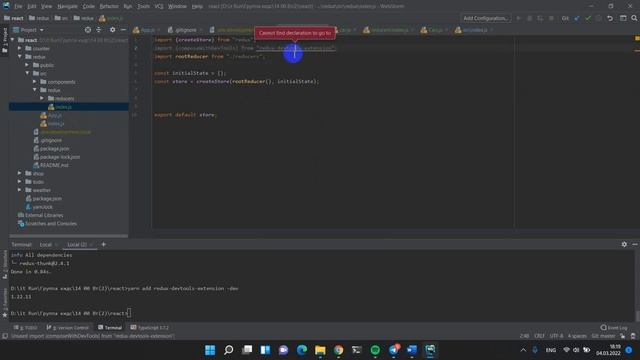
Task: Open Project panel settings gear
Action: click(x=112, y=30)
